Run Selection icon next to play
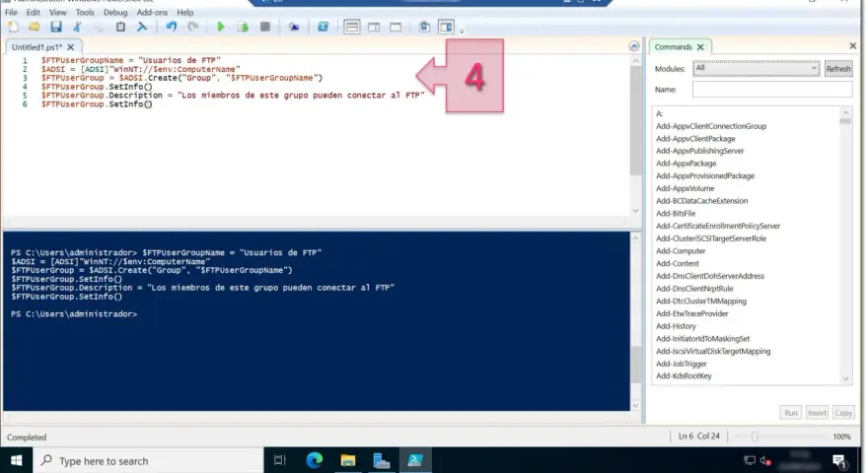Viewport: 868px width, 473px height. (x=243, y=27)
